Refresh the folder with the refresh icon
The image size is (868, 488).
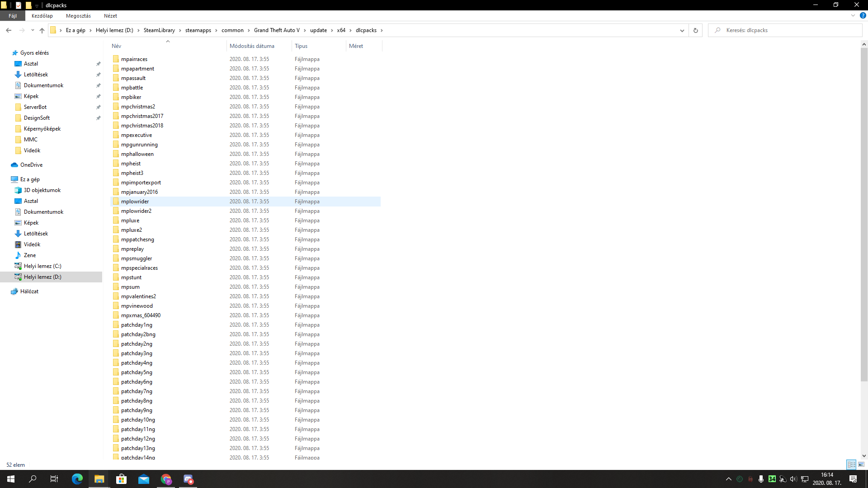click(695, 30)
